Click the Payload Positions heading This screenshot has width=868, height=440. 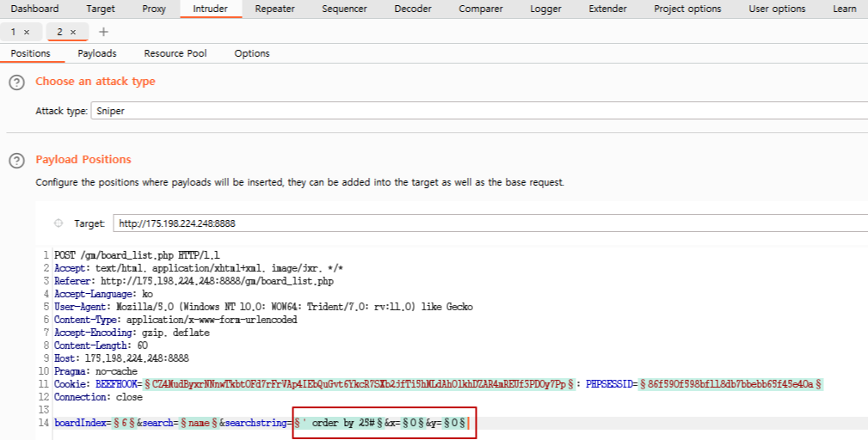(83, 160)
